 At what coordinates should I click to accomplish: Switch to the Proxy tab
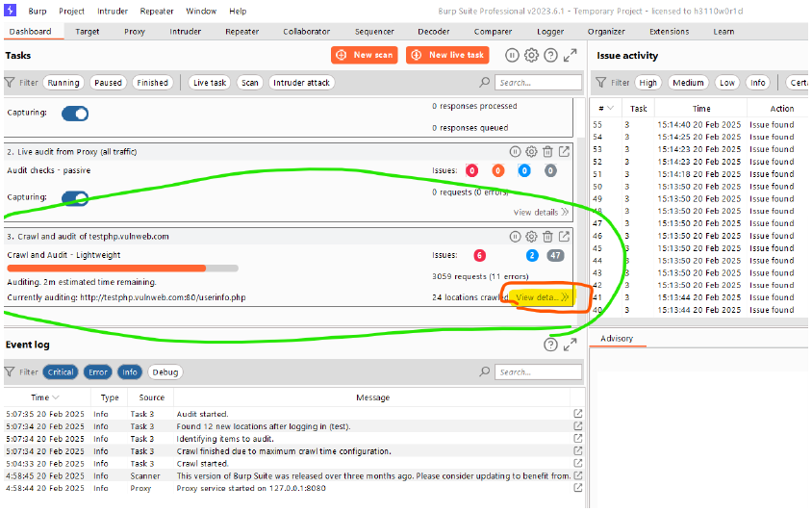point(134,32)
